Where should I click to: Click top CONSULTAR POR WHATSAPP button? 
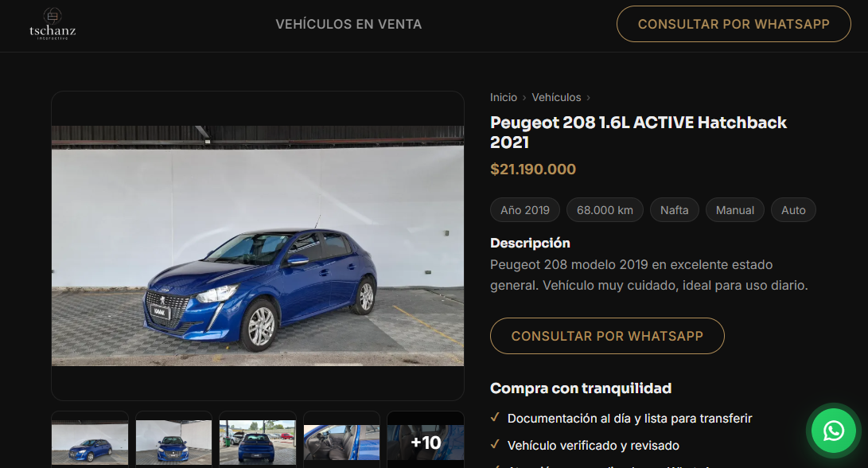click(733, 23)
